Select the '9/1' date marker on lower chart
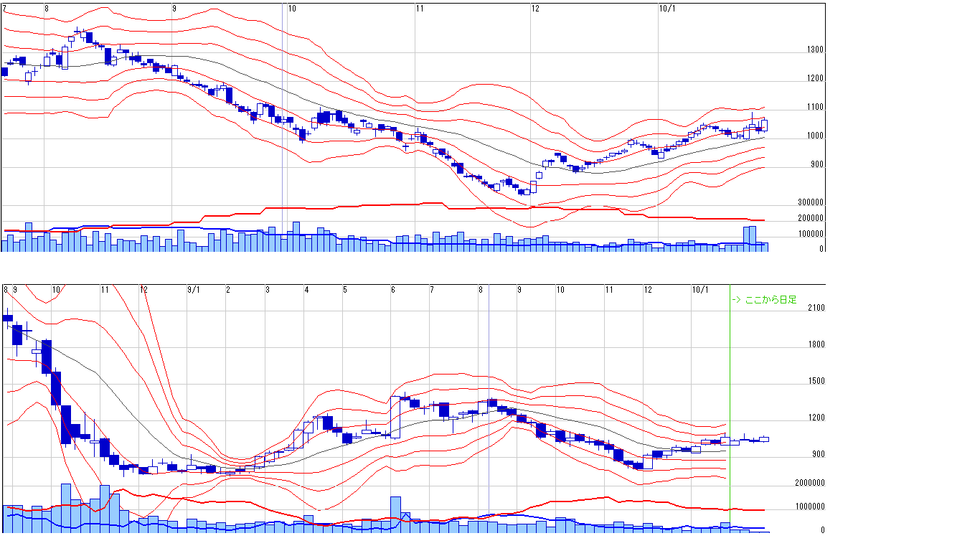Viewport: 980px width, 551px height. 194,290
